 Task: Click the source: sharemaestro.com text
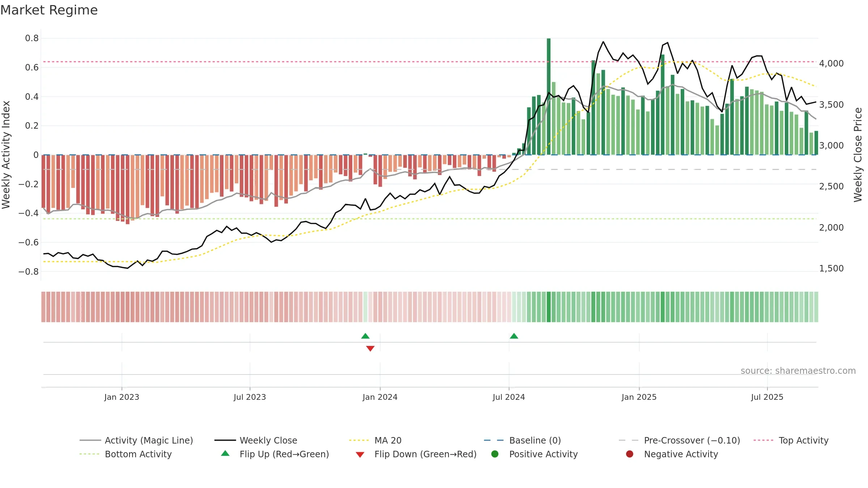pos(798,371)
